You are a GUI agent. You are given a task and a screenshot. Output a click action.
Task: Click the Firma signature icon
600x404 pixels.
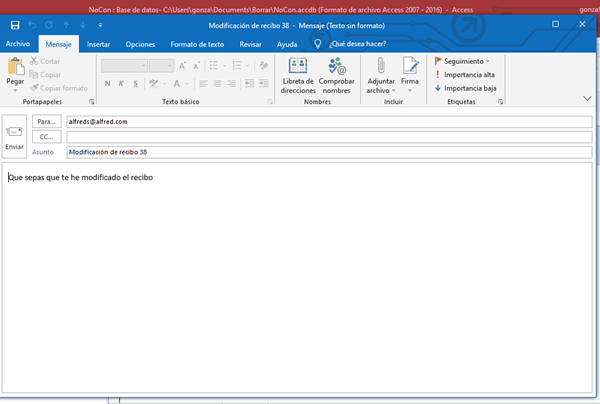[x=410, y=67]
